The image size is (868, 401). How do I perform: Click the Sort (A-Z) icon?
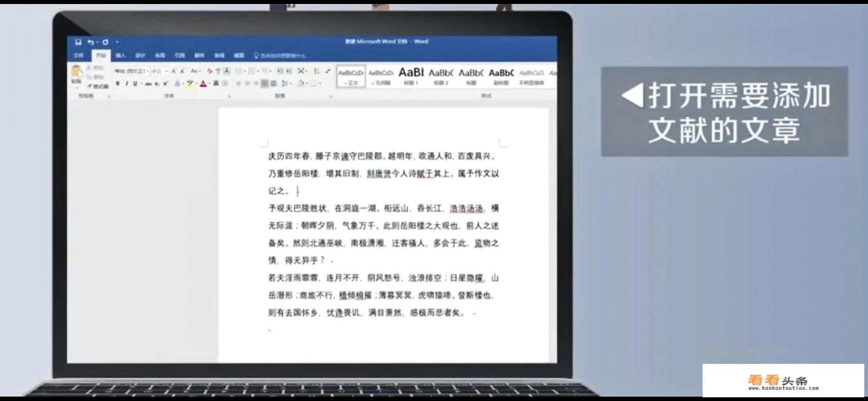coord(317,71)
